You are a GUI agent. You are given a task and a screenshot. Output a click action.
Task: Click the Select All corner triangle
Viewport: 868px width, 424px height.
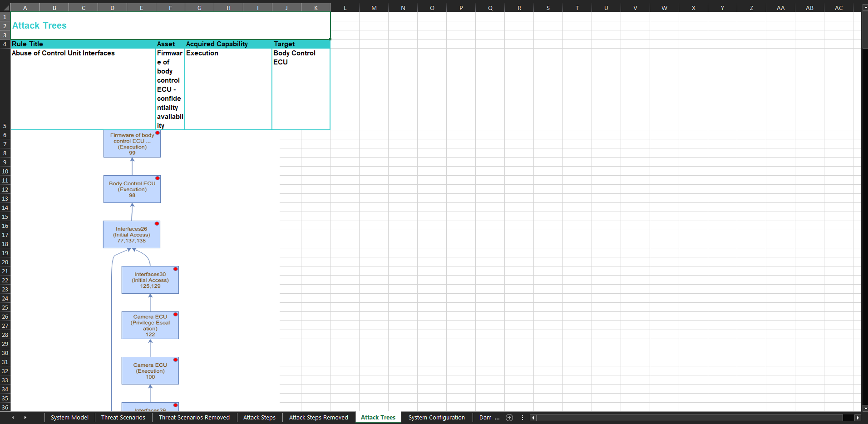click(x=5, y=8)
